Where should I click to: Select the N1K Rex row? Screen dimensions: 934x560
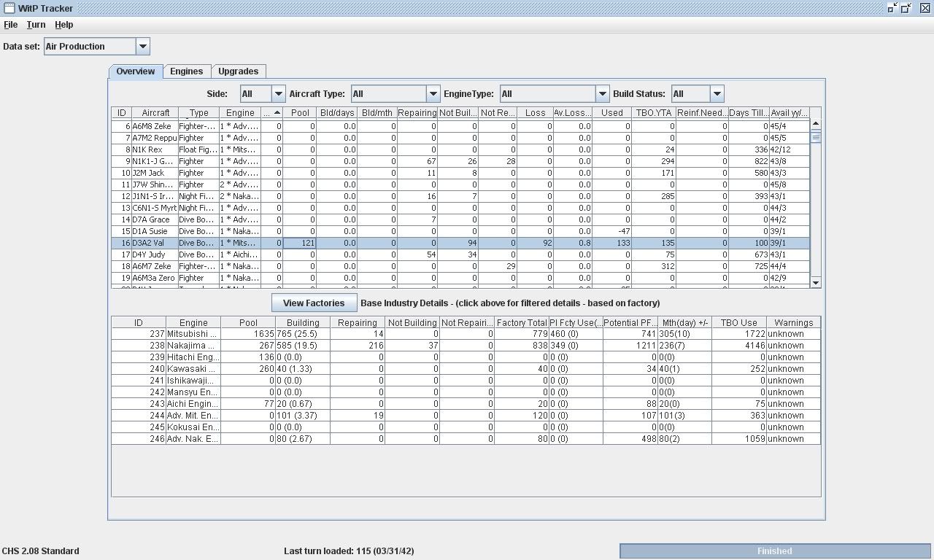[x=460, y=149]
